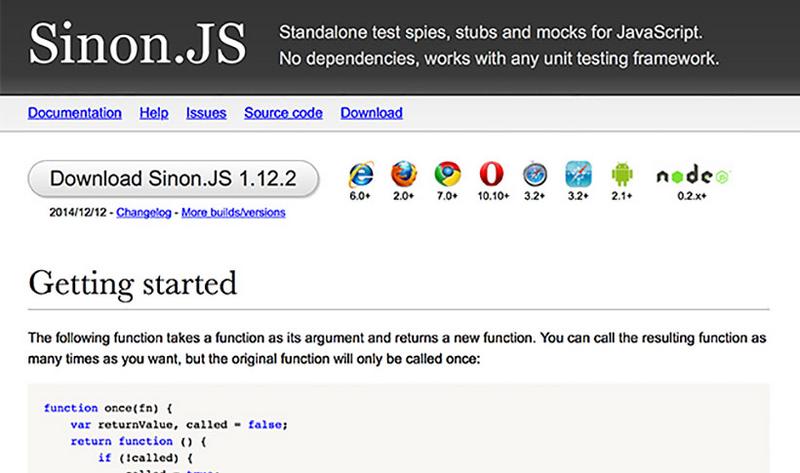The width and height of the screenshot is (800, 473).
Task: Click the 'The following function takes' paragraph
Action: (x=397, y=348)
